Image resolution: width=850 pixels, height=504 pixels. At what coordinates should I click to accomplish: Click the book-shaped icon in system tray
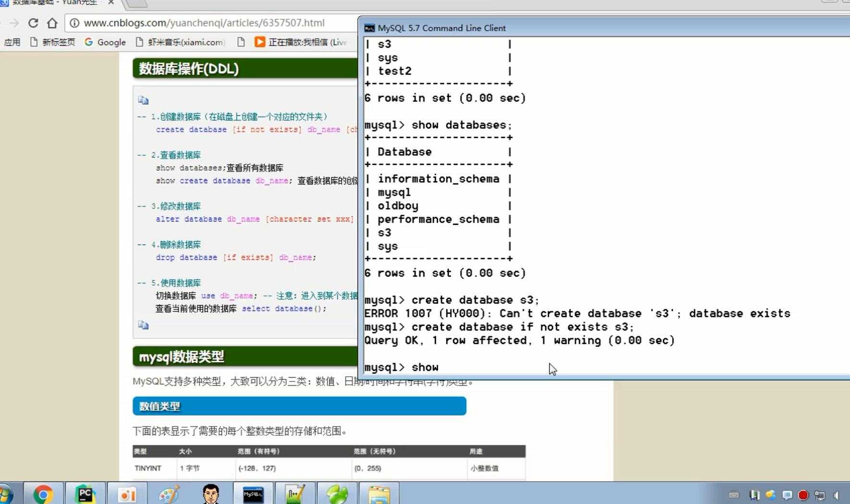[754, 495]
